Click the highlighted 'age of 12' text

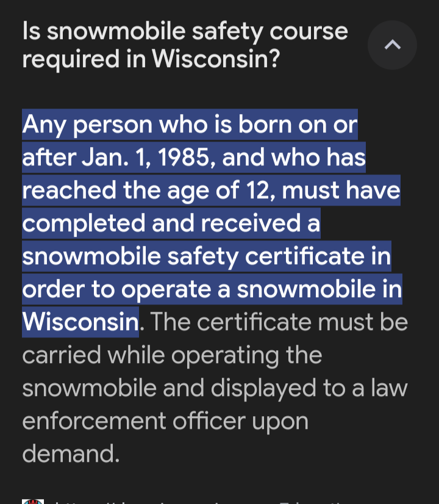pos(218,190)
